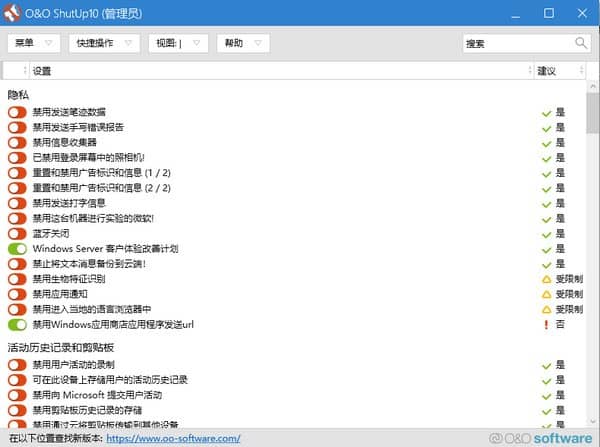The image size is (600, 447).
Task: Toggle the 禁用信息收集器 switch
Action: [x=17, y=143]
